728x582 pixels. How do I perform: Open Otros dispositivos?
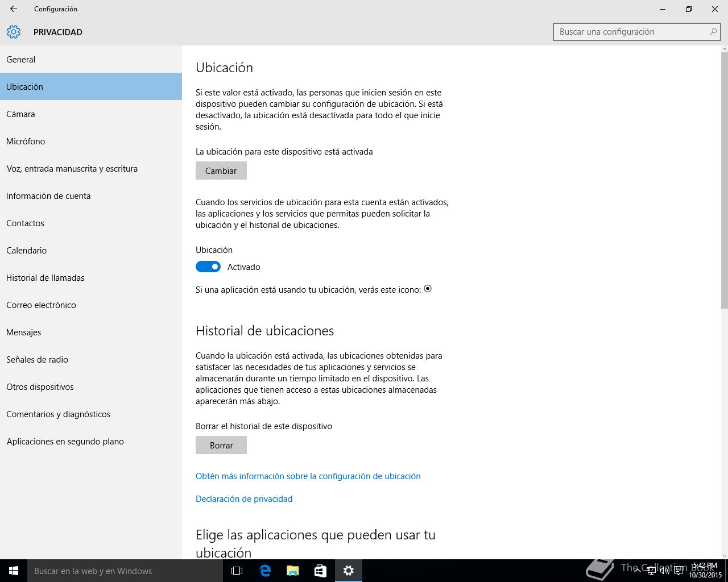[91, 386]
